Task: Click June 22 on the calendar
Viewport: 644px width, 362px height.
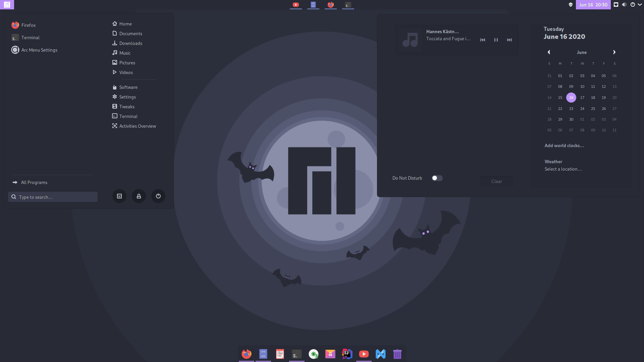Action: pos(560,108)
